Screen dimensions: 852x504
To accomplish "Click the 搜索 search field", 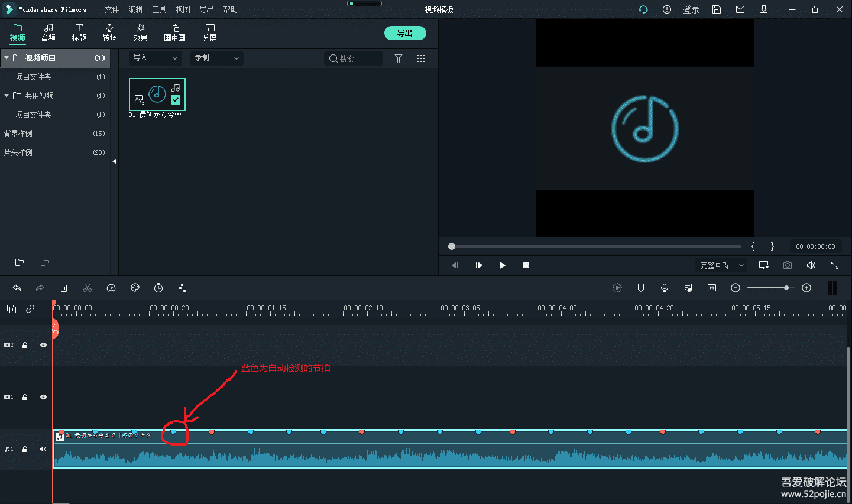I will pos(354,58).
